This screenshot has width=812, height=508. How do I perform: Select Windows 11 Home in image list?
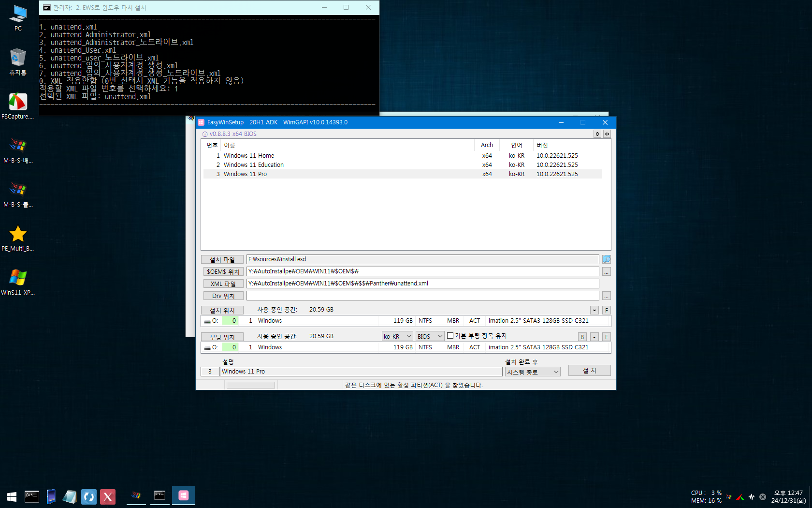(x=403, y=156)
